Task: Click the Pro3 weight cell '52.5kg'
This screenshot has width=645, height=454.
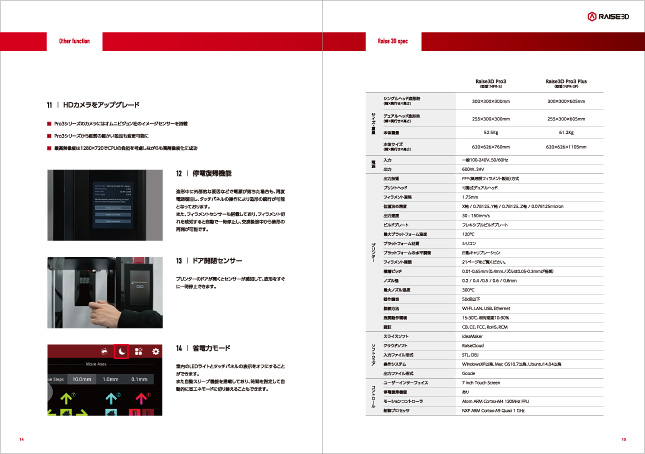Action: click(491, 132)
